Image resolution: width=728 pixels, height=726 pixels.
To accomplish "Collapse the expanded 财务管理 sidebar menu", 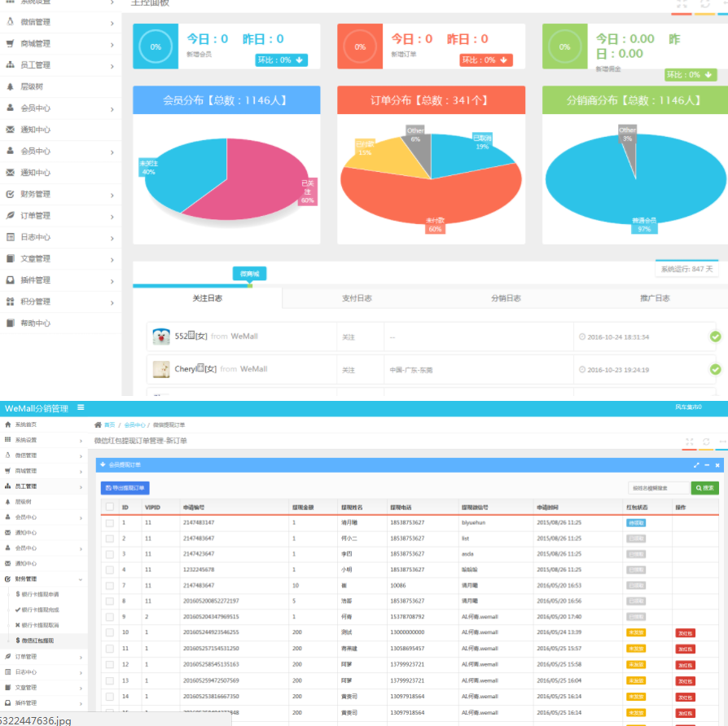I will tap(80, 579).
